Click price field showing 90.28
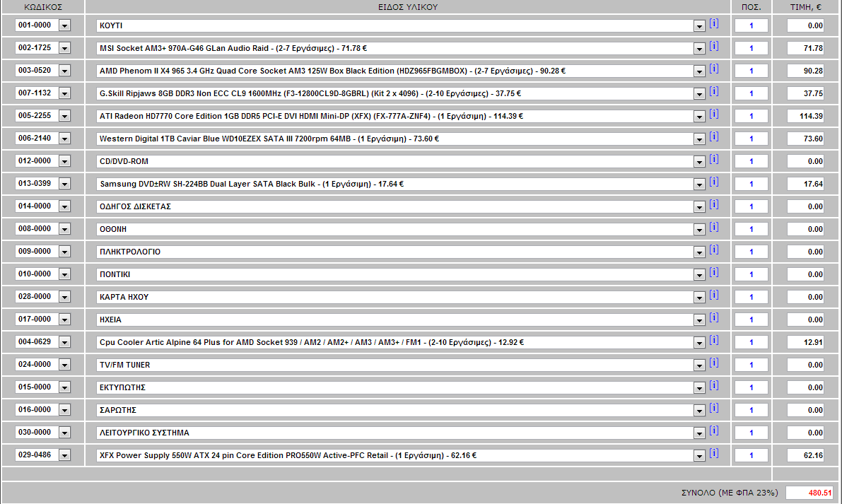 (805, 71)
